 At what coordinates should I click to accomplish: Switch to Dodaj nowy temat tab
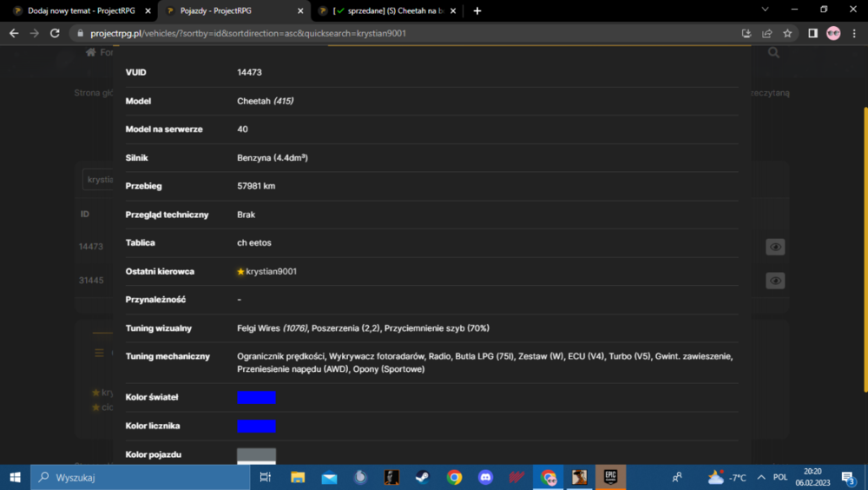click(81, 10)
